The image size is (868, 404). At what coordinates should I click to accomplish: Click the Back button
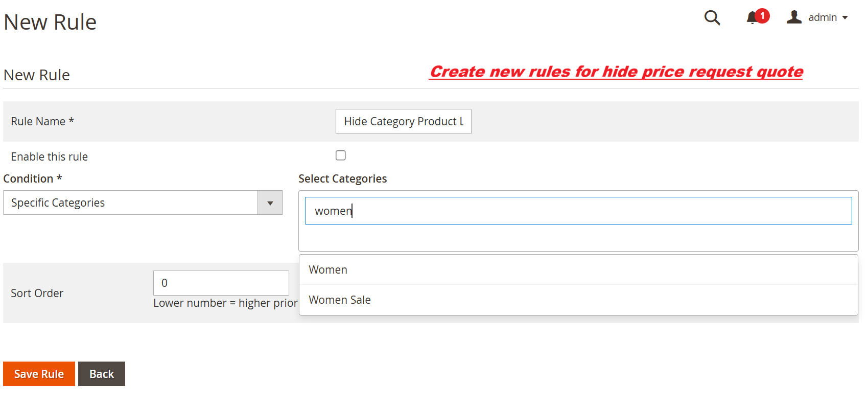pyautogui.click(x=102, y=374)
